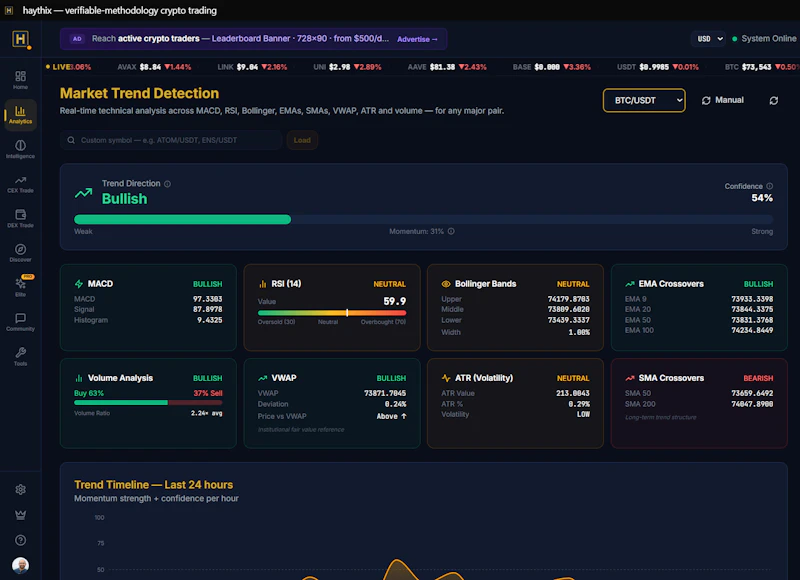Click the Bullish trend direction label
This screenshot has height=580, width=800.
[x=124, y=199]
